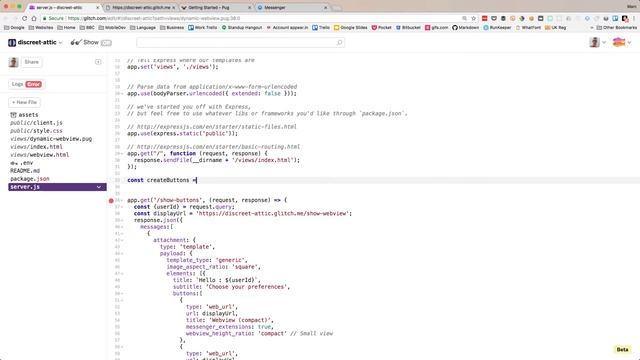Open the Language bookmarks folder
Screen dimensions: 640x360
(143, 28)
